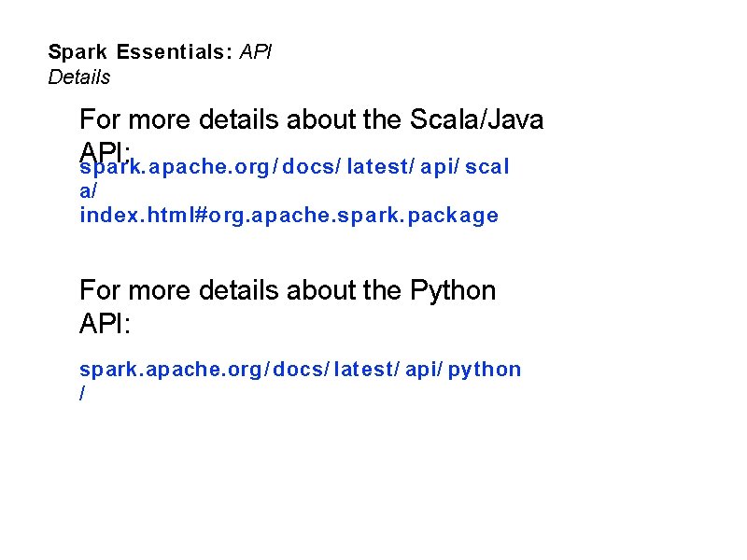Click the italic 'Details' subtitle text
Image resolution: width=747 pixels, height=560 pixels.
click(x=78, y=77)
